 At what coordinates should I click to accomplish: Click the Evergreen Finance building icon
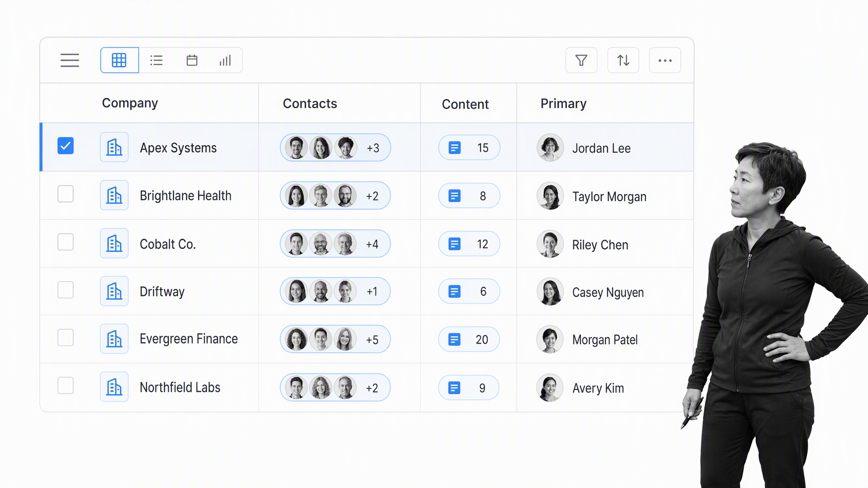tap(114, 339)
